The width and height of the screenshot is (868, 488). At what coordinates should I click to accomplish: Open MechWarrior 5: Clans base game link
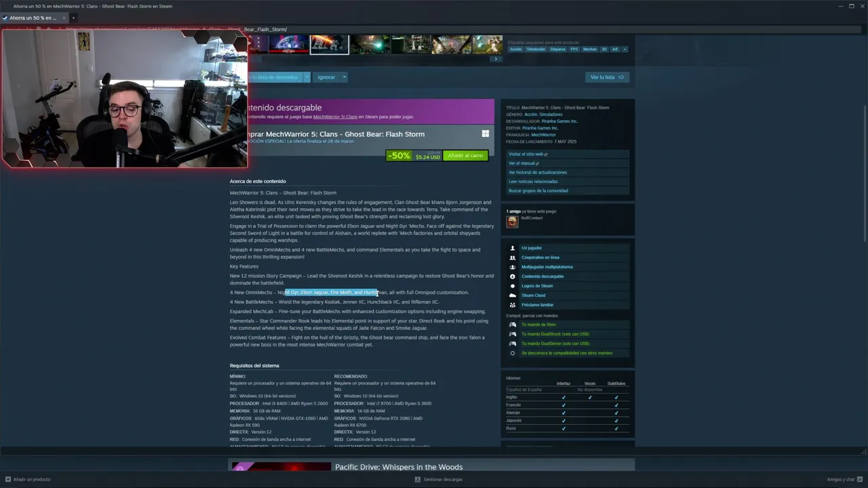pos(335,117)
